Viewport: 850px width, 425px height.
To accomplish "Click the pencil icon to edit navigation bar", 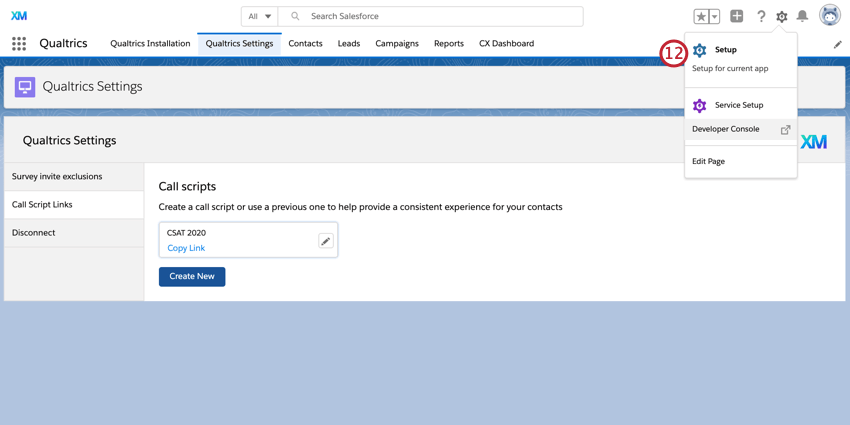I will 838,45.
